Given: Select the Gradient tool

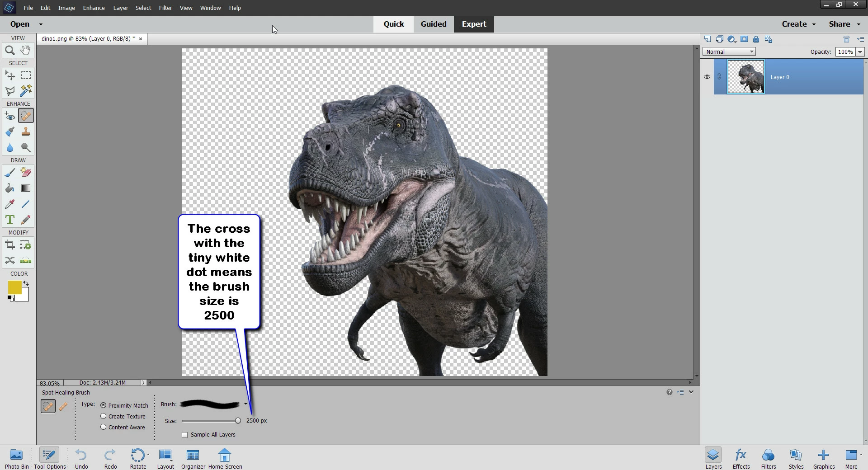Looking at the screenshot, I should click(26, 188).
